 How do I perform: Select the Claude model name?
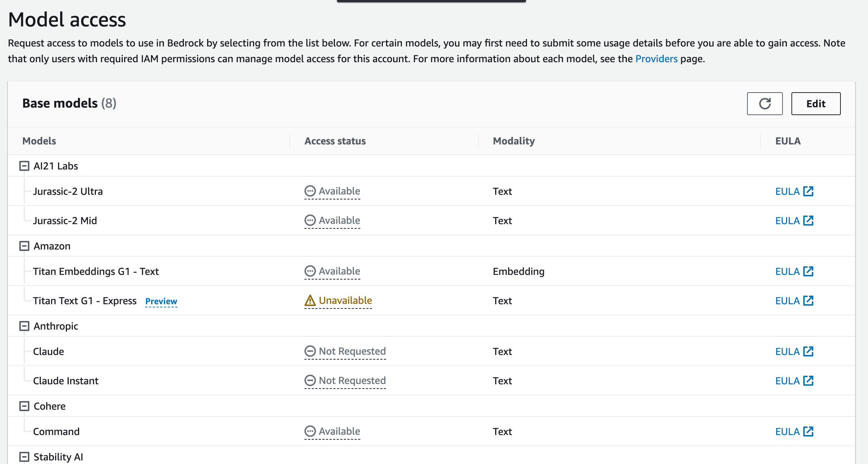(x=49, y=351)
